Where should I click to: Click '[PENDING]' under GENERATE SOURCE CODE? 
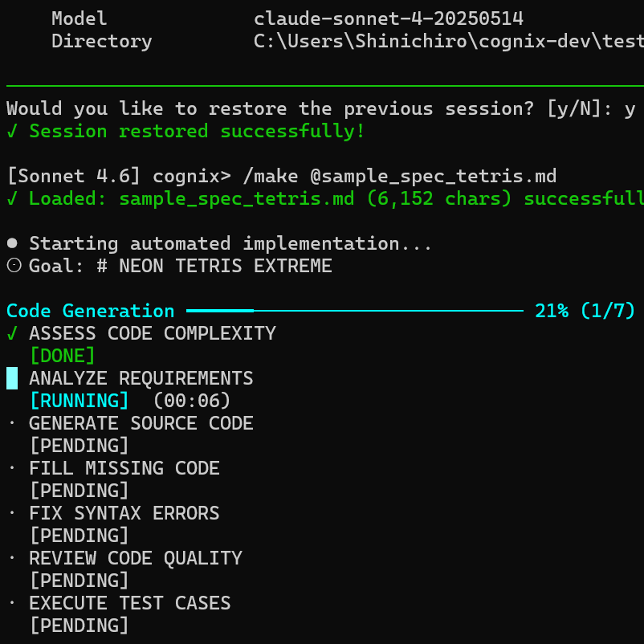point(79,446)
